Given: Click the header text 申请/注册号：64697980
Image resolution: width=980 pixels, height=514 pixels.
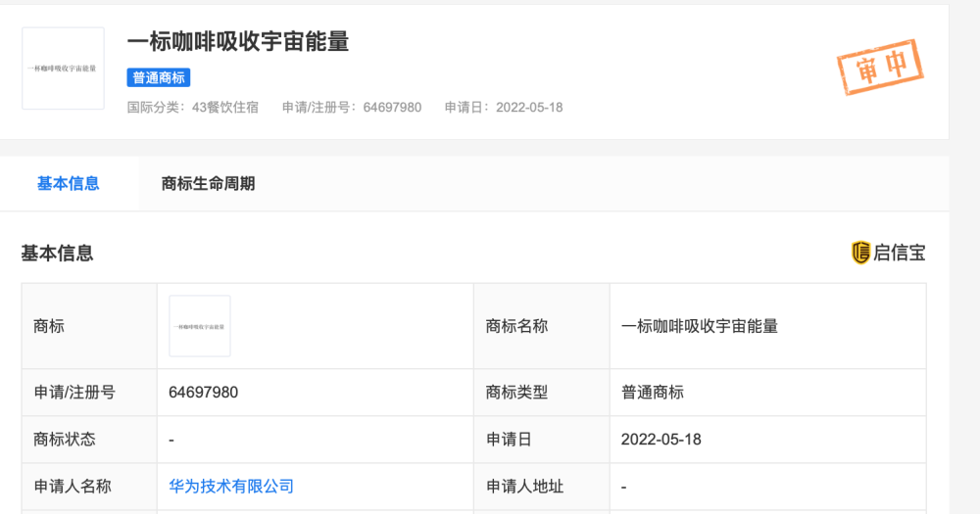Looking at the screenshot, I should (x=352, y=108).
